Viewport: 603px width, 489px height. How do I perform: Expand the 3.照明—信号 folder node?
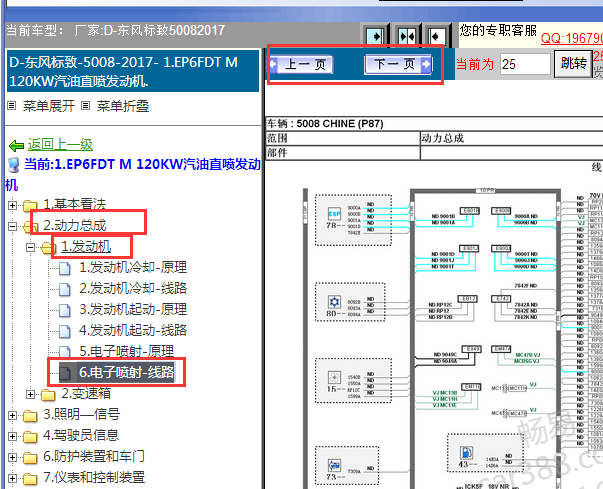(x=12, y=416)
